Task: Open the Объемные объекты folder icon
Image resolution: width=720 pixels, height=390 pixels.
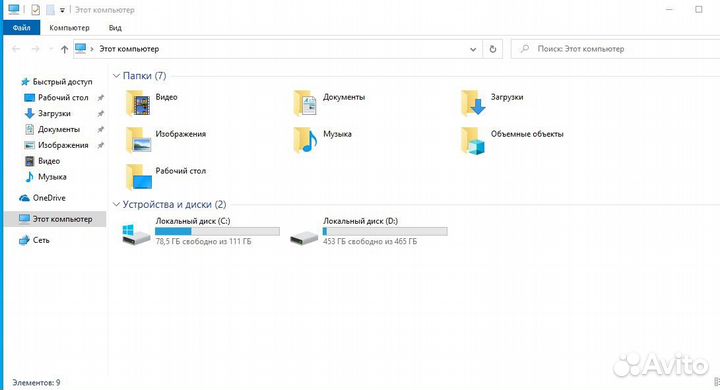Action: 473,140
